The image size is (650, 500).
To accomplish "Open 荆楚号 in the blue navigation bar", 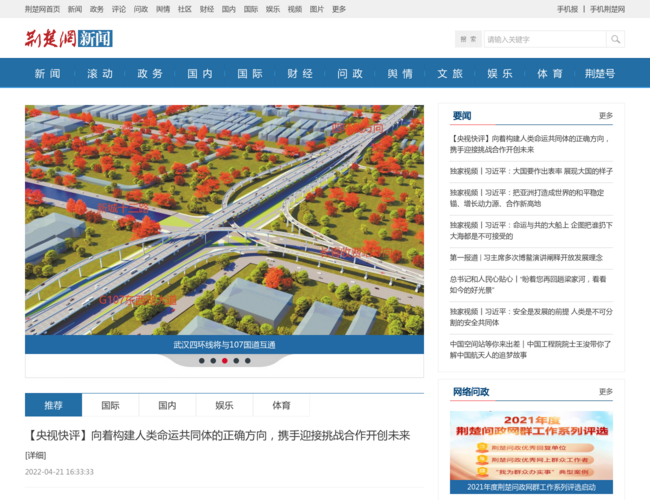I will tap(599, 73).
